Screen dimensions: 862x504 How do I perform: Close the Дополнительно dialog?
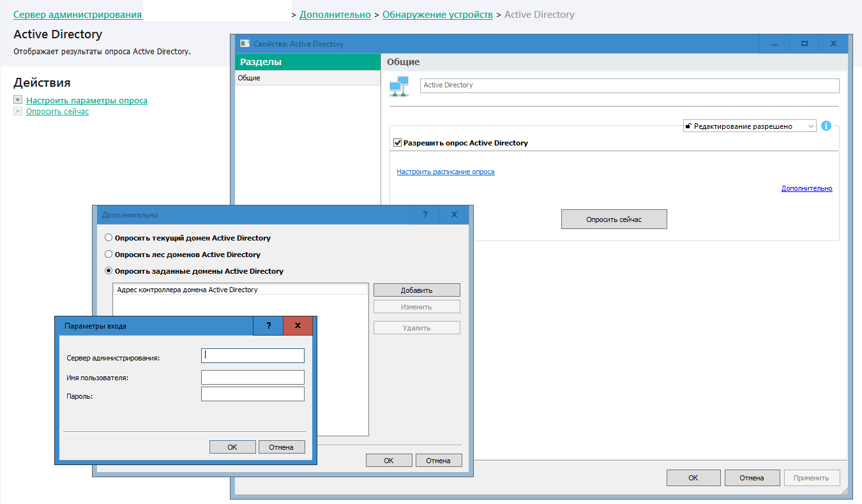[454, 215]
